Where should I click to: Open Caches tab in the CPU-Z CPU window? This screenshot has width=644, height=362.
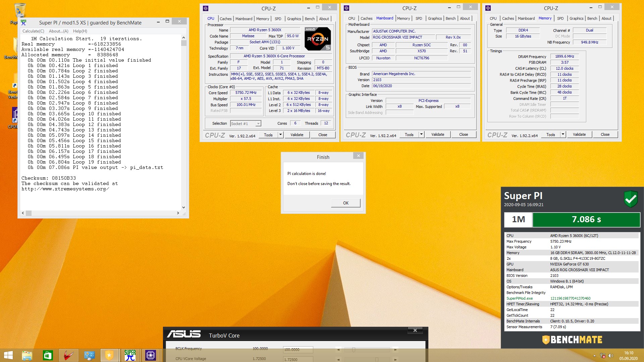tap(225, 19)
